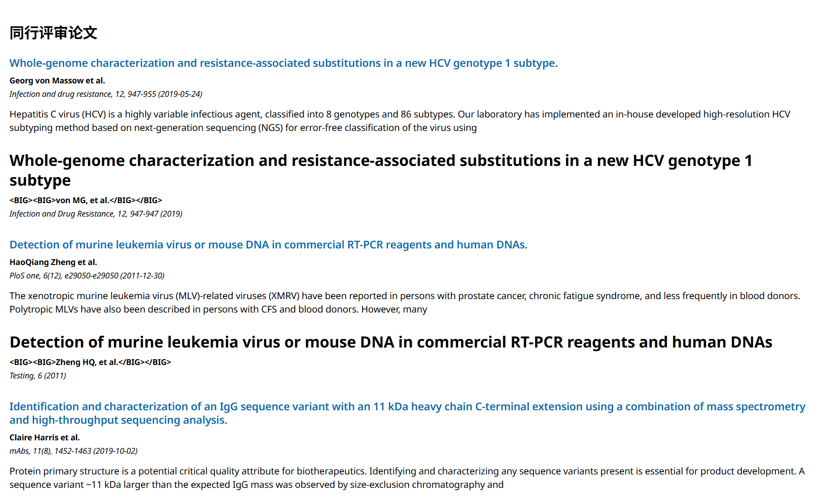Click the PloS one e29050 citation line
Viewport: 836px width, 504px height.
pyautogui.click(x=87, y=276)
